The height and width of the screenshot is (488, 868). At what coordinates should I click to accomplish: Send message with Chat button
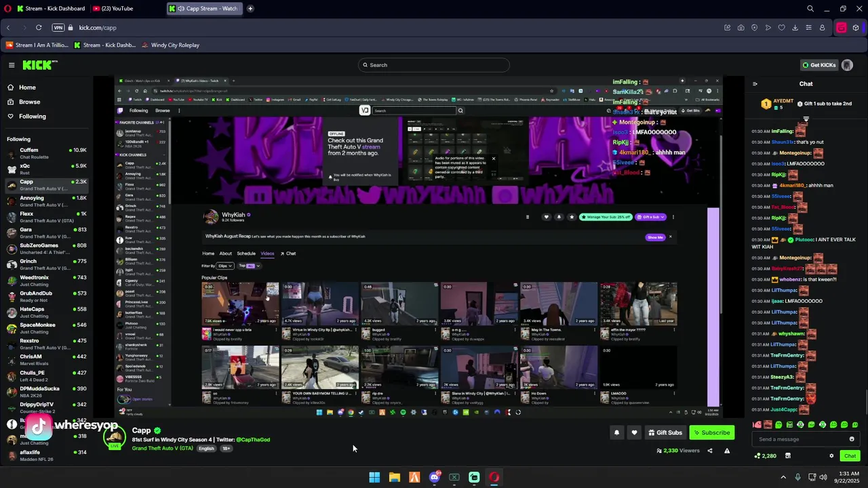pyautogui.click(x=850, y=456)
